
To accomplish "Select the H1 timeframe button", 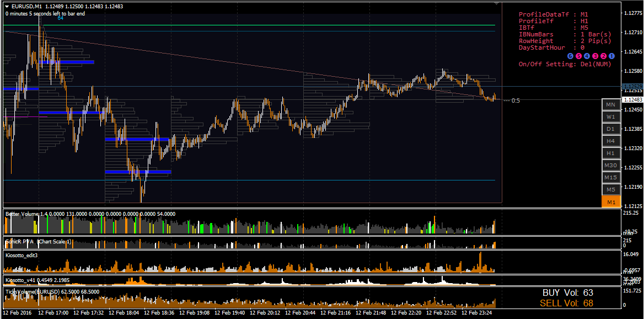I will [611, 153].
